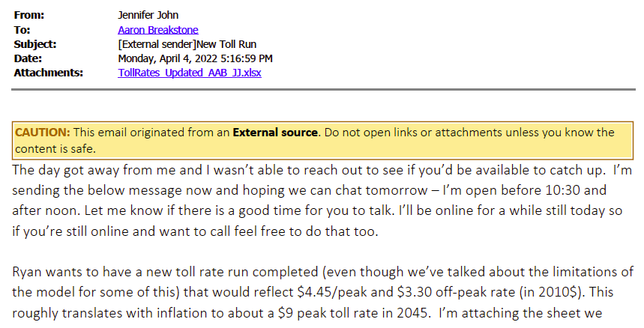Click the "To:" header label
The height and width of the screenshot is (328, 644).
click(22, 30)
